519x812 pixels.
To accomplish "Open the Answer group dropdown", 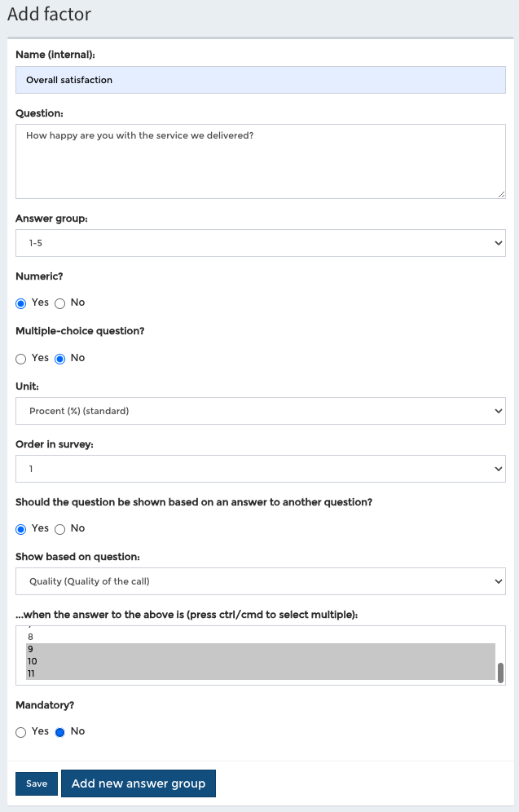I will pyautogui.click(x=260, y=243).
